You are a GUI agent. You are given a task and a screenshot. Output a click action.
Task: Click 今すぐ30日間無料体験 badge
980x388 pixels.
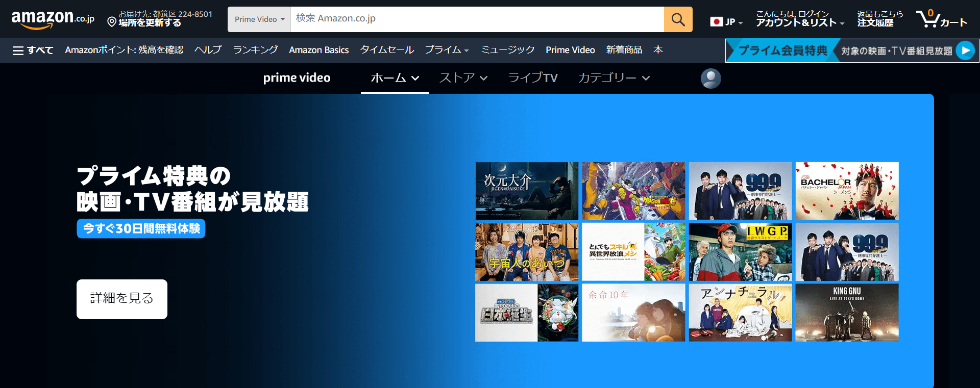coord(141,228)
